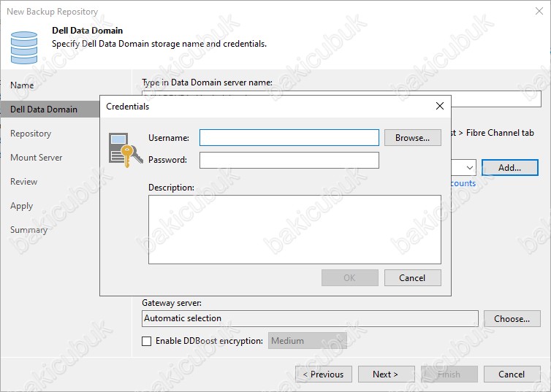Viewport: 551px width, 392px height.
Task: Cancel the Credentials dialog
Action: click(413, 278)
